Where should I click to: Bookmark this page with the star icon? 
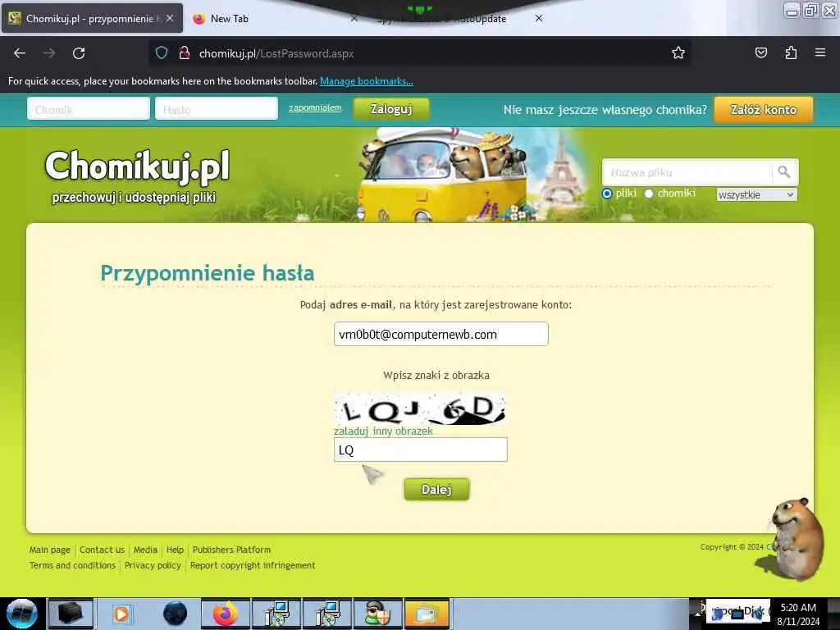tap(678, 52)
